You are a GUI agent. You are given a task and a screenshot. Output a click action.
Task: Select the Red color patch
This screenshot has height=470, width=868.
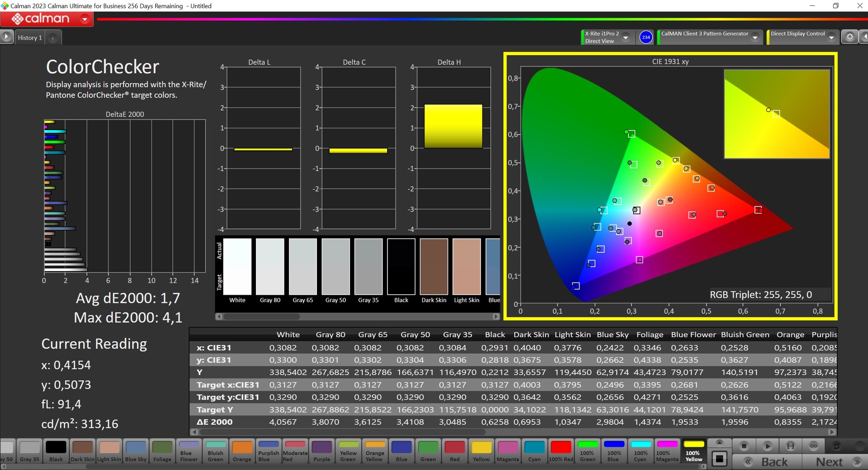pos(454,451)
